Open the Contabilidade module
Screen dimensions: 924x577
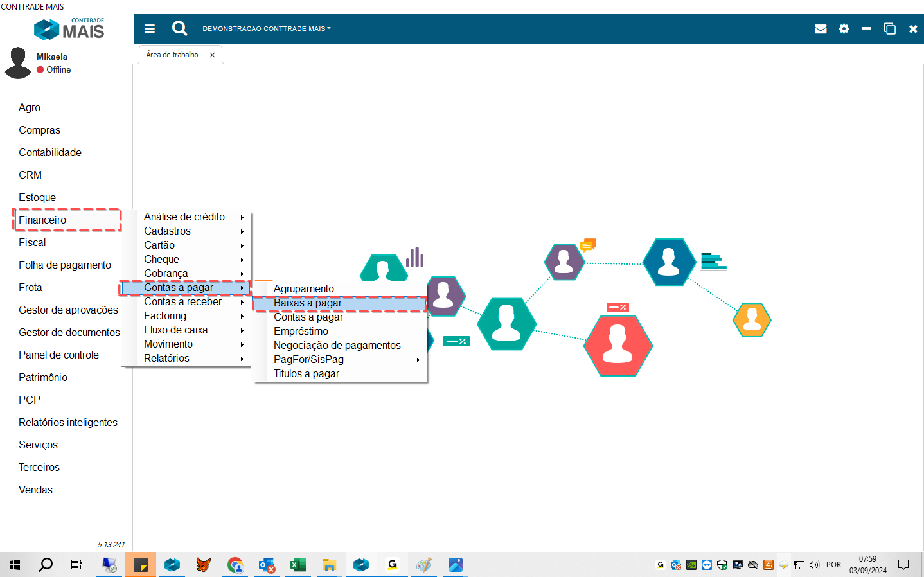coord(50,153)
